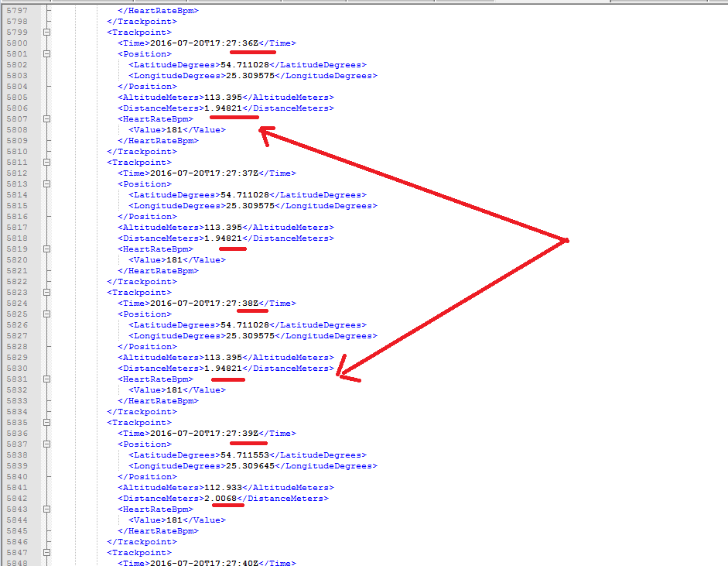The height and width of the screenshot is (566, 728).
Task: Click the time value 2016-07-20T17:27:36Z
Action: pos(204,43)
